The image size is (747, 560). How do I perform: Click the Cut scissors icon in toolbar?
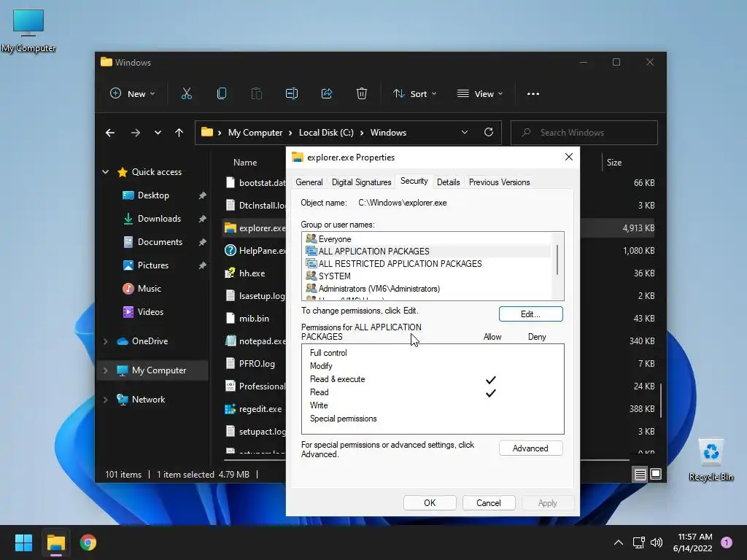click(186, 94)
